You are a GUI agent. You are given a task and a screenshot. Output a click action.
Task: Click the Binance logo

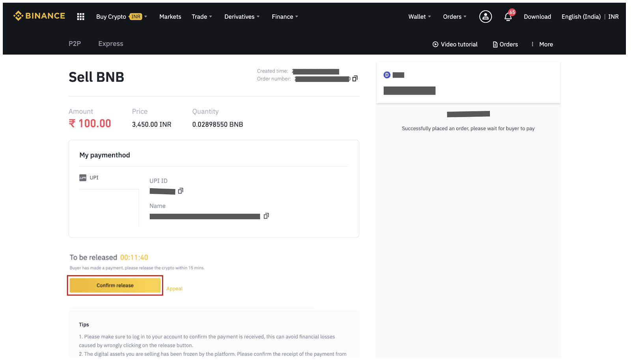39,16
